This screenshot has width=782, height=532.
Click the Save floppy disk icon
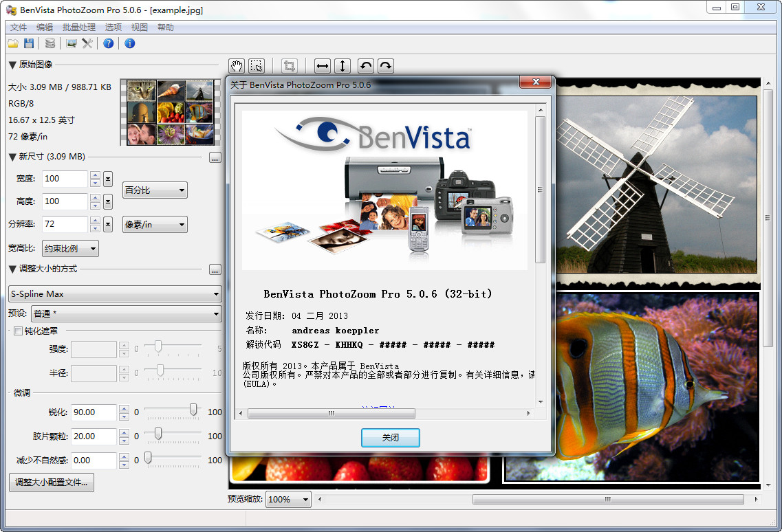tap(29, 43)
